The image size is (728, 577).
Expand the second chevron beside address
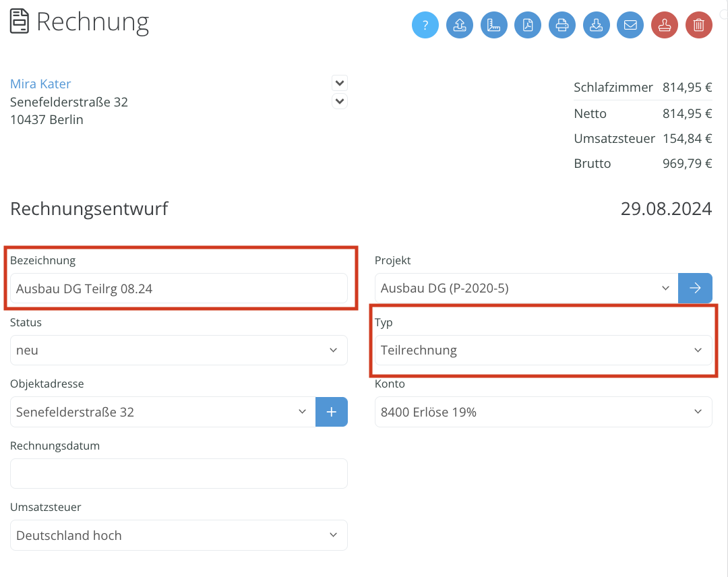pos(340,101)
